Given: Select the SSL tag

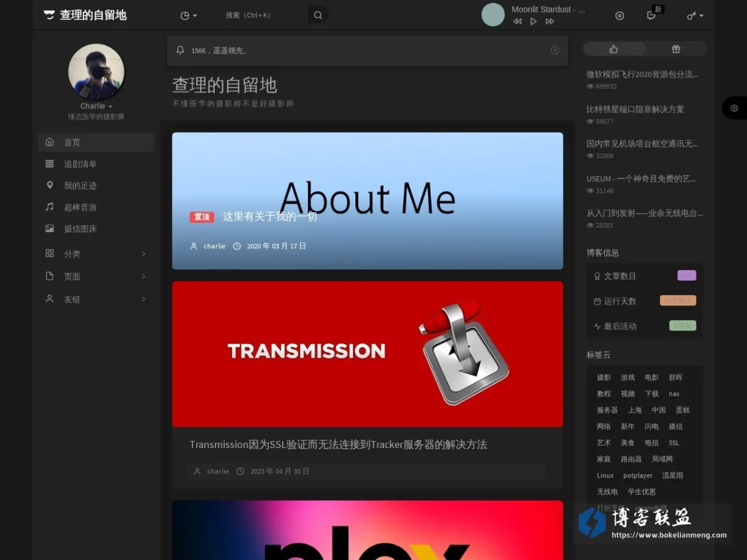Looking at the screenshot, I should click(674, 443).
